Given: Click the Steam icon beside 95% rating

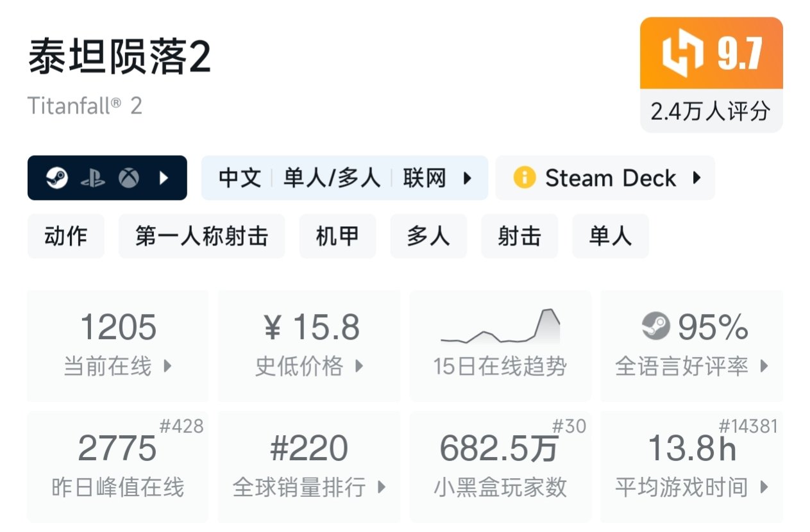Looking at the screenshot, I should coord(655,326).
